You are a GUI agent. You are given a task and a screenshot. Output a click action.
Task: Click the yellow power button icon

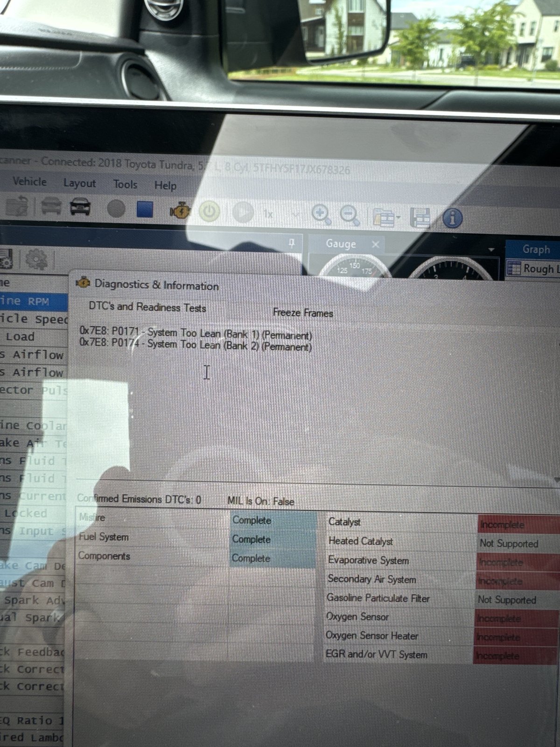click(210, 212)
